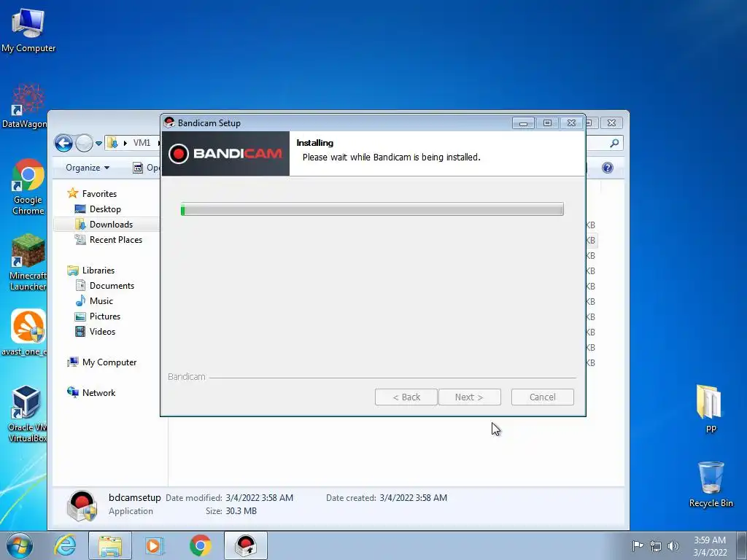The height and width of the screenshot is (560, 747).
Task: Open My Computer desktop icon
Action: point(28,30)
